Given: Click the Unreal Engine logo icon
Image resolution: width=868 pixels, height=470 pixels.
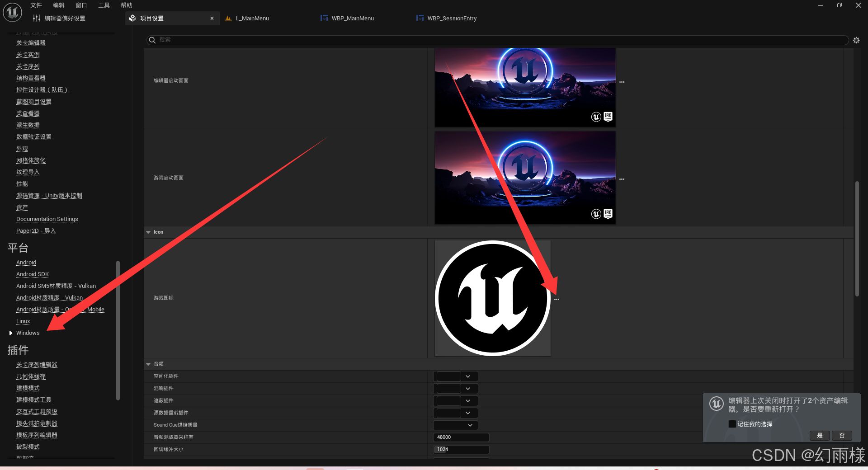Looking at the screenshot, I should point(12,12).
